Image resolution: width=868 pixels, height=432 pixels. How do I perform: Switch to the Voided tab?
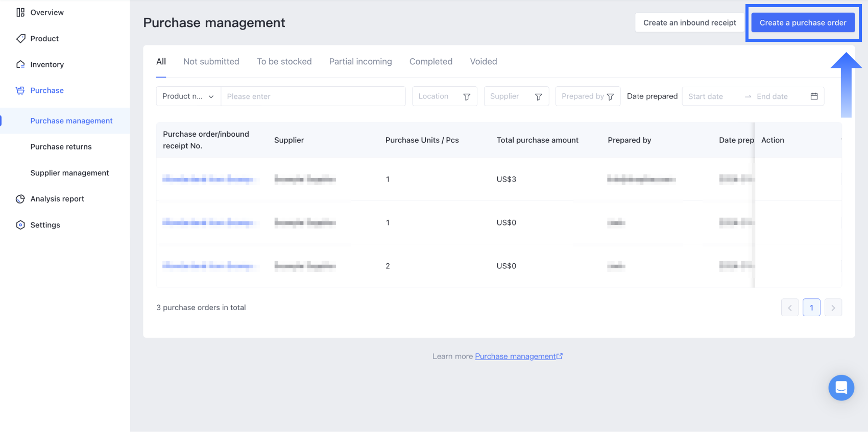pos(484,61)
